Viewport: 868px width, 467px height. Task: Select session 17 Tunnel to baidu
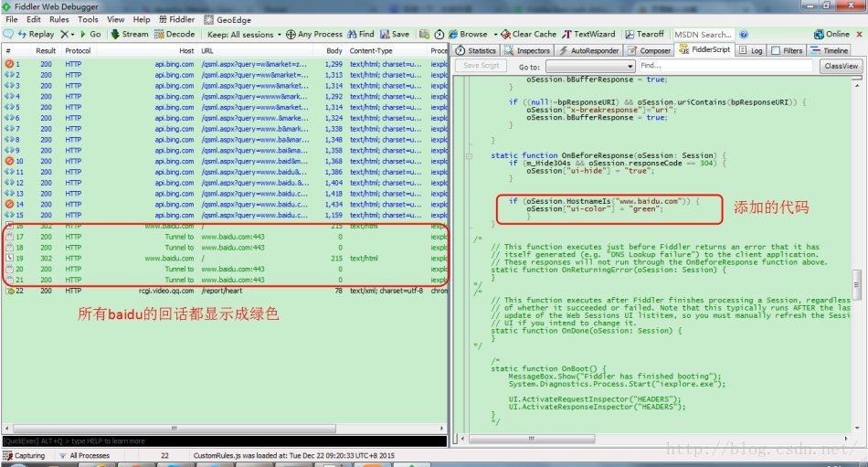tap(224, 237)
